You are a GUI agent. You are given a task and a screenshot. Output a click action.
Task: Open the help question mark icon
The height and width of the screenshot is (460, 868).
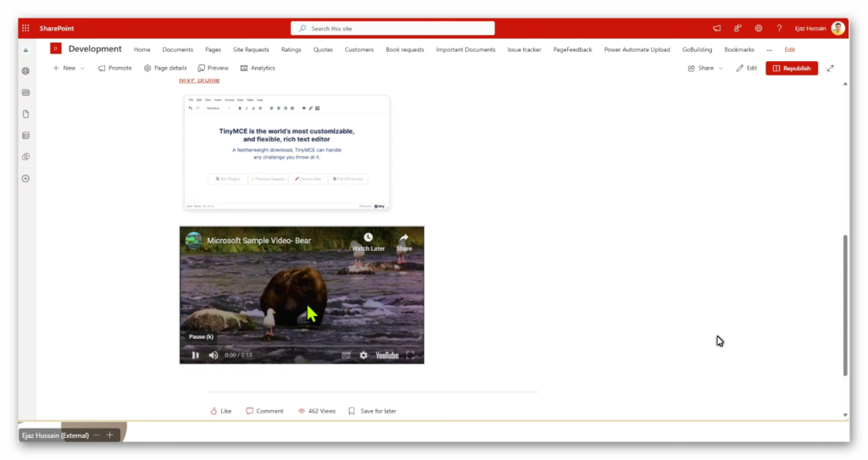(x=779, y=28)
